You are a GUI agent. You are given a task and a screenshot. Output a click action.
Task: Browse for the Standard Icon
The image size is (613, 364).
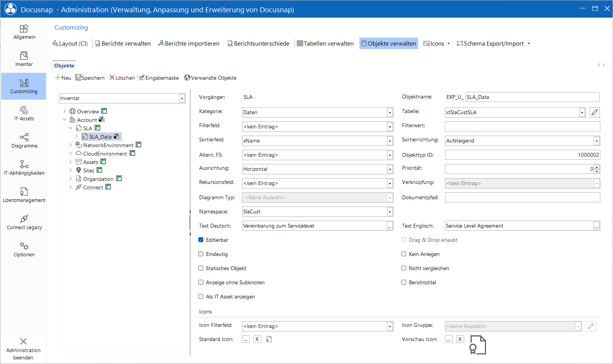click(x=246, y=339)
